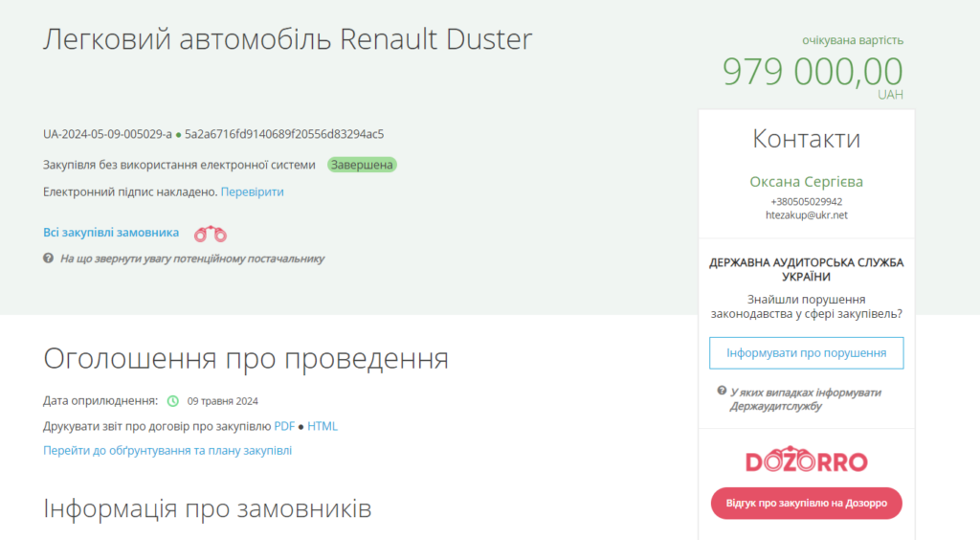Image resolution: width=980 pixels, height=540 pixels.
Task: Open the PDF contract report
Action: pyautogui.click(x=284, y=426)
